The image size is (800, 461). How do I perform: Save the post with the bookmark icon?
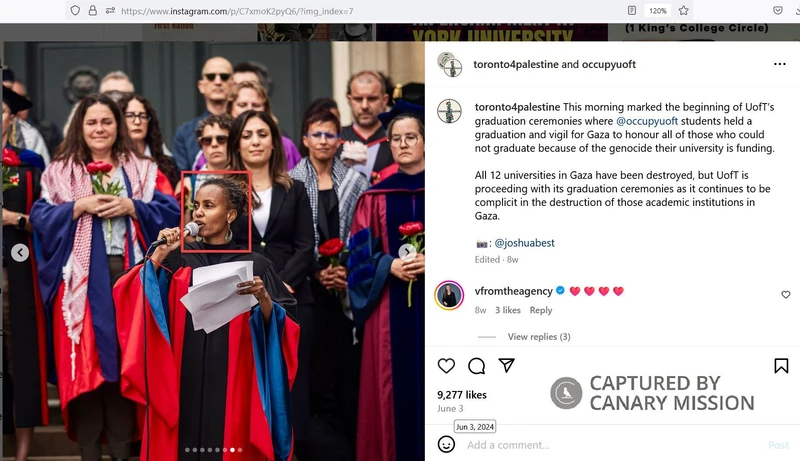pos(781,366)
